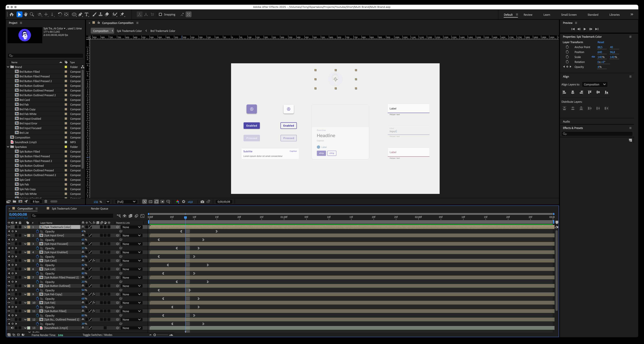Click the Position stopwatch in Properties
Screen dimensions: 644x344
567,52
